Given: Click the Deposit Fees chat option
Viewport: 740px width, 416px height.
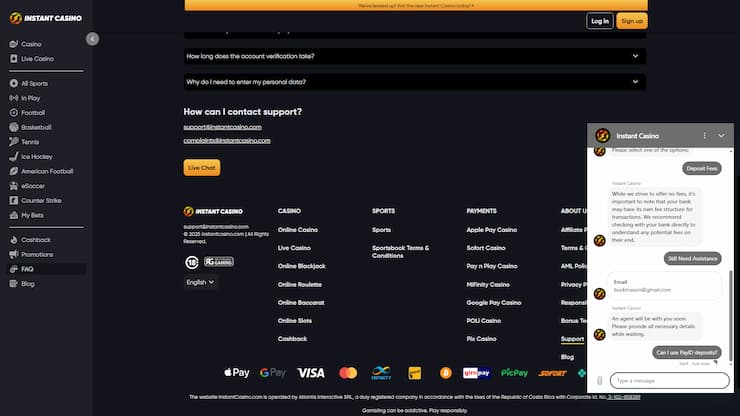Looking at the screenshot, I should click(x=702, y=169).
